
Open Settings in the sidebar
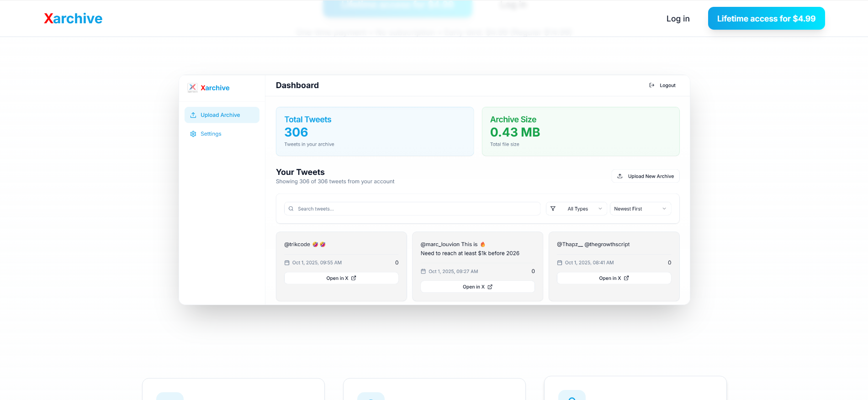click(222, 134)
